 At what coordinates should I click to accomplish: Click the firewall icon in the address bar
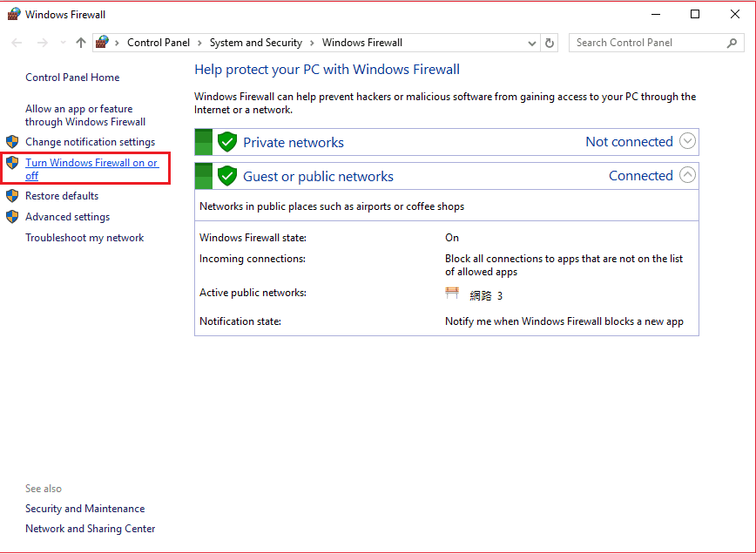(x=102, y=43)
